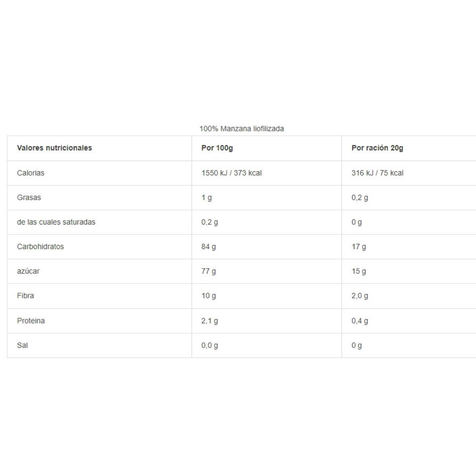Select the 'Sal' row label

pyautogui.click(x=22, y=345)
